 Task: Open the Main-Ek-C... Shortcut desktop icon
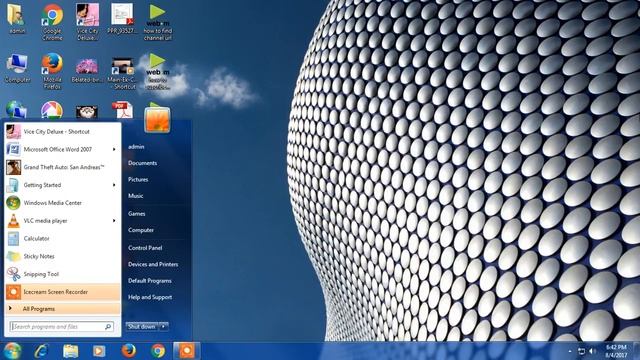(x=122, y=73)
